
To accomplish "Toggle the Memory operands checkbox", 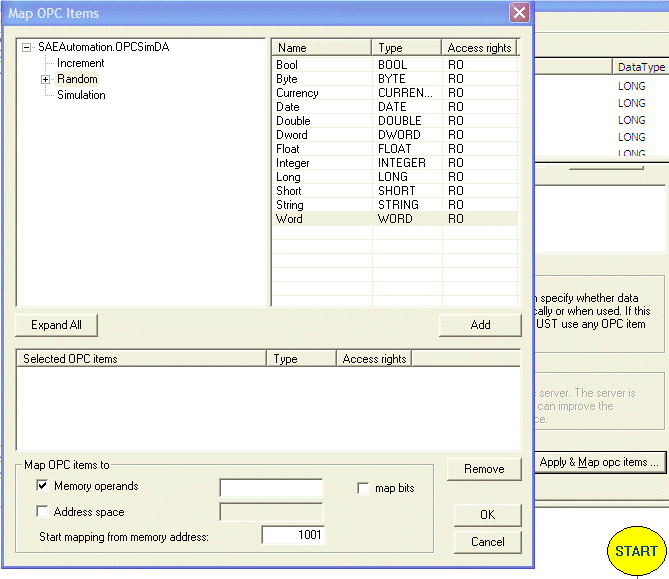I will [42, 486].
